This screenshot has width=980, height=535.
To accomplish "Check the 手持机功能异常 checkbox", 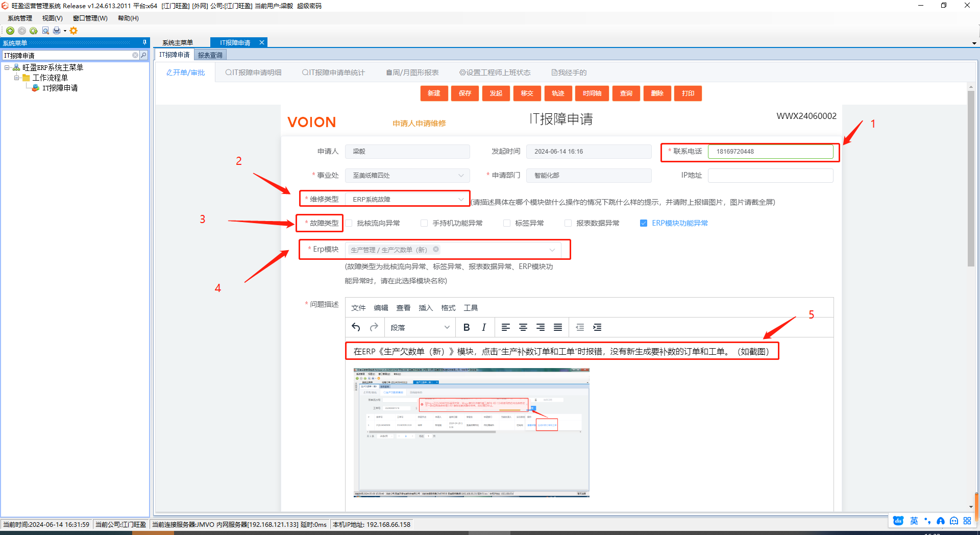I will pos(424,223).
